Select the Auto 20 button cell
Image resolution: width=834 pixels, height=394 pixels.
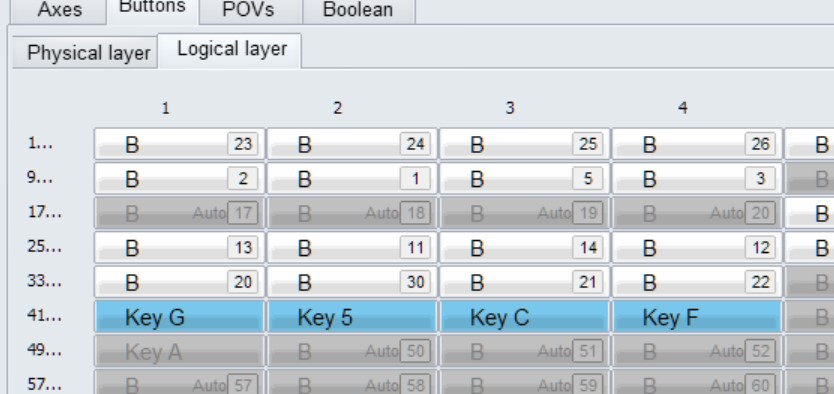pyautogui.click(x=697, y=213)
